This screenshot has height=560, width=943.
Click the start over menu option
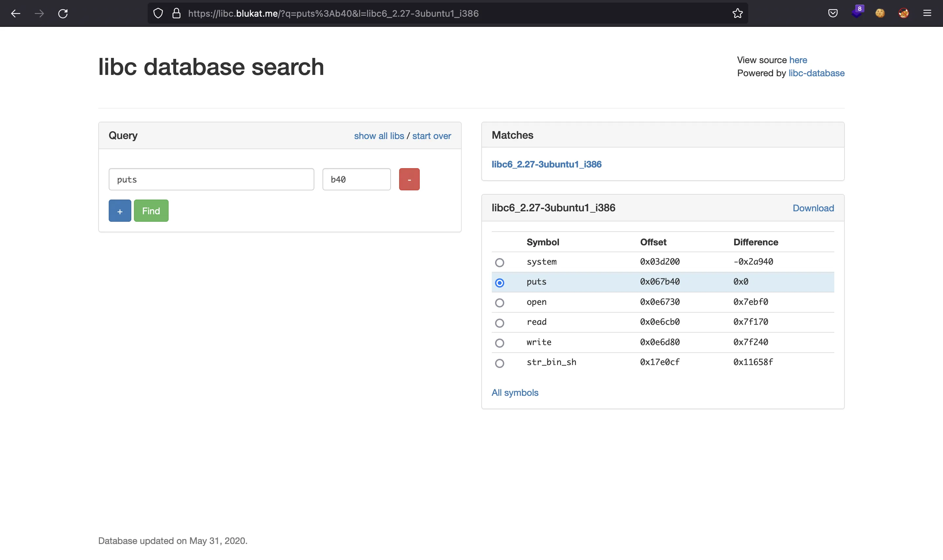[432, 135]
